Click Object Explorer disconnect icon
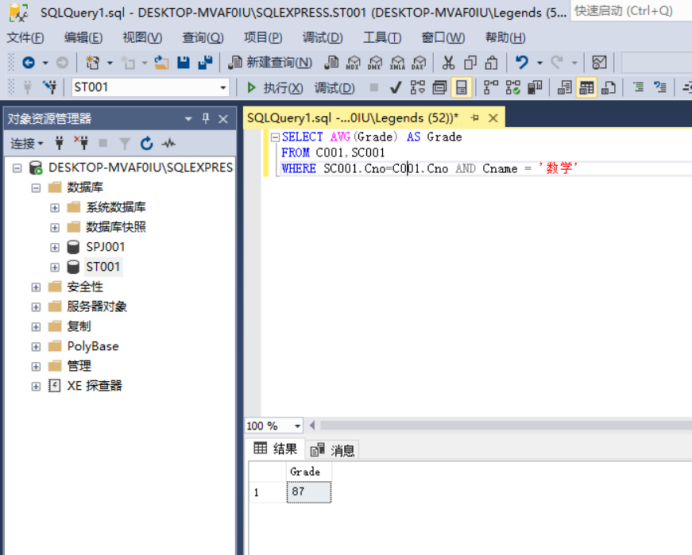 pyautogui.click(x=81, y=143)
